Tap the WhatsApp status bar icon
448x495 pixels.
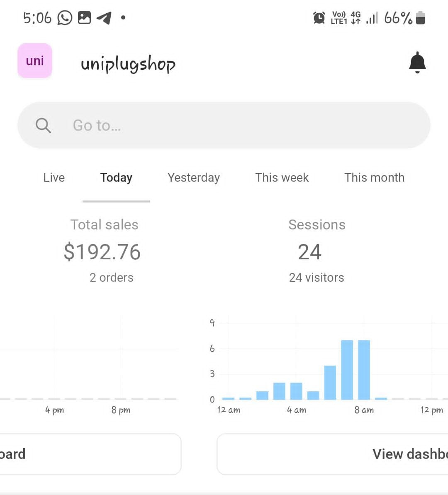point(65,18)
